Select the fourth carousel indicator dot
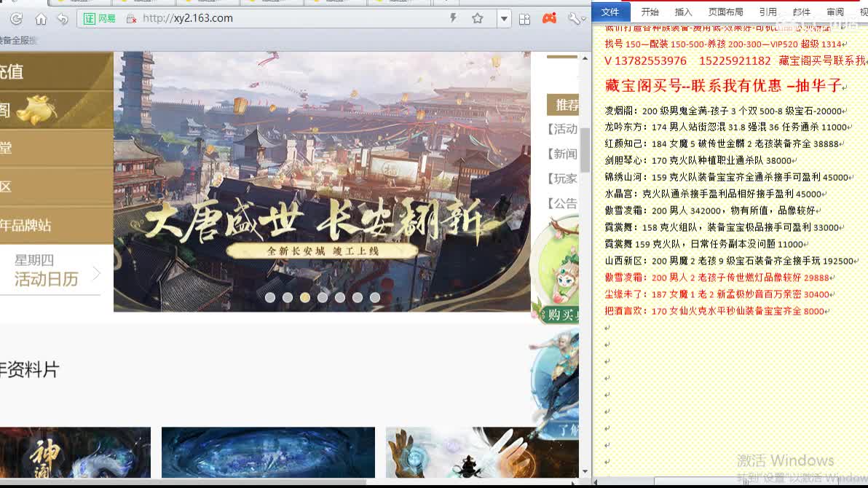Screen dimensions: 868x488 pyautogui.click(x=323, y=297)
